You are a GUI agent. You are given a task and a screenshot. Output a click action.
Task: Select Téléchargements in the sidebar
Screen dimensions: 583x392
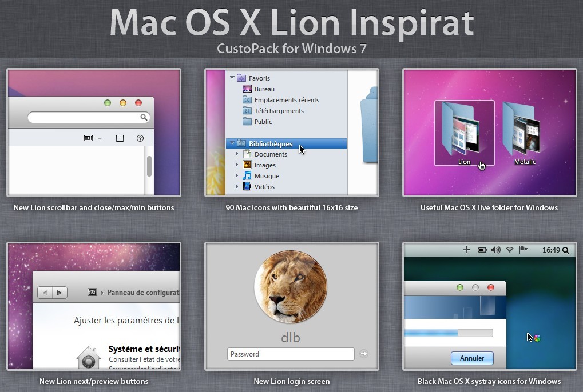[279, 111]
